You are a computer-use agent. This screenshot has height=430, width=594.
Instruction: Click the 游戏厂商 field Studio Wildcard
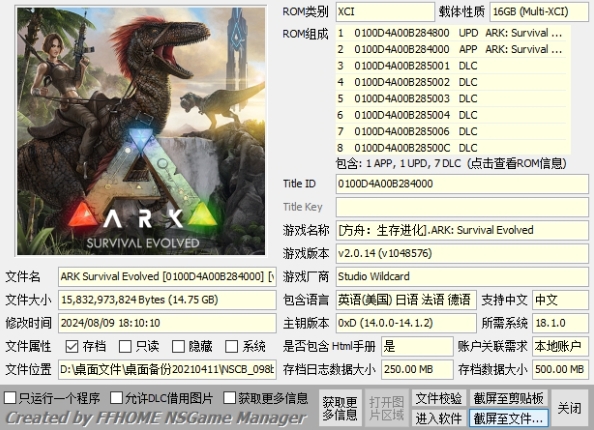462,277
